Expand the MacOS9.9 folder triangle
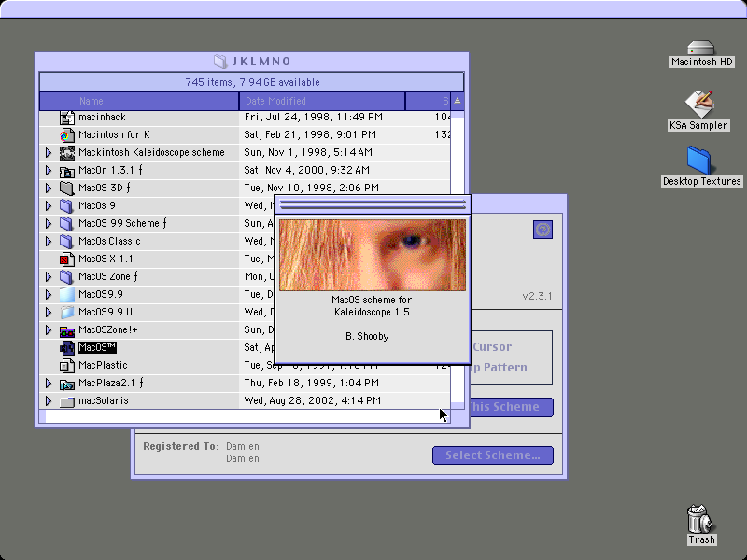Screen dimensions: 747x560 49,294
